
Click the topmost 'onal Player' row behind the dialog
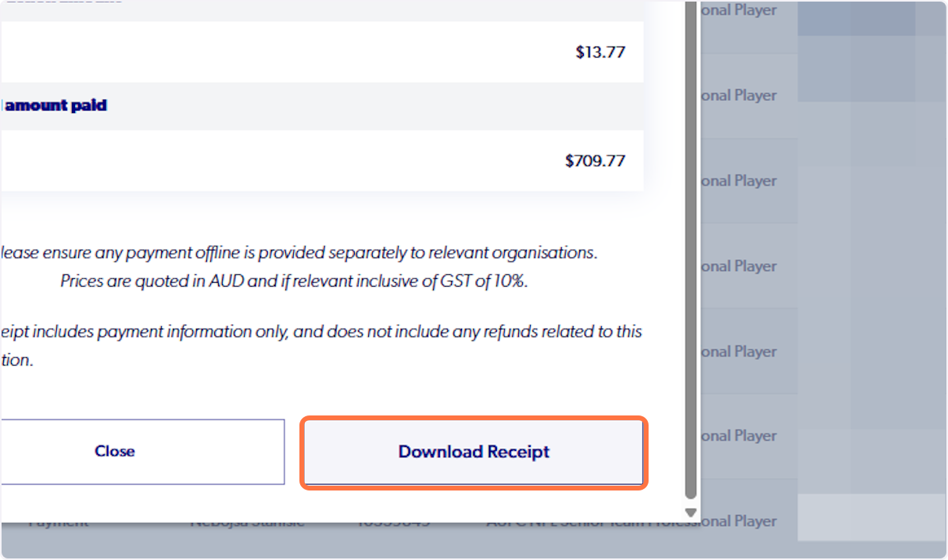point(743,10)
